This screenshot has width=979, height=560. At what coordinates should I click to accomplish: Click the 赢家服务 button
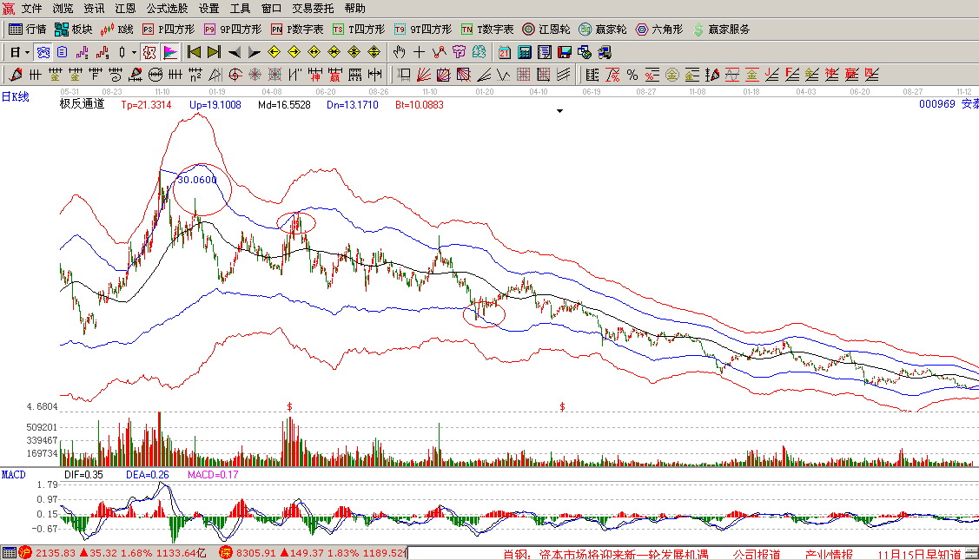[721, 29]
